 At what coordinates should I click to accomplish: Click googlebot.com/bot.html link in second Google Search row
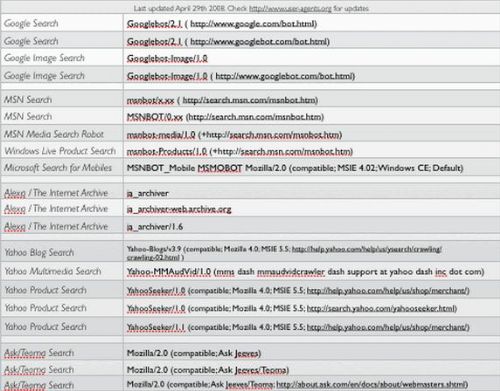click(259, 42)
